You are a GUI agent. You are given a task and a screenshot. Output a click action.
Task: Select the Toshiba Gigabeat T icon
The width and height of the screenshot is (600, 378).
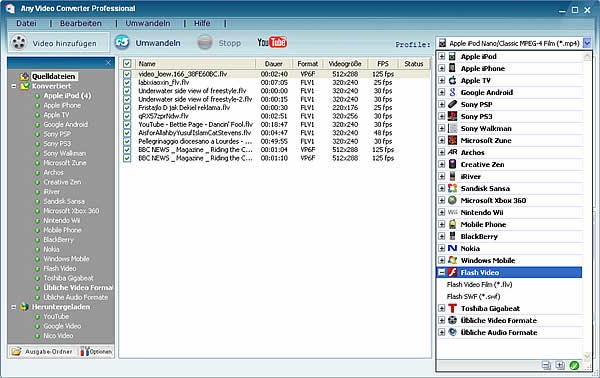452,308
